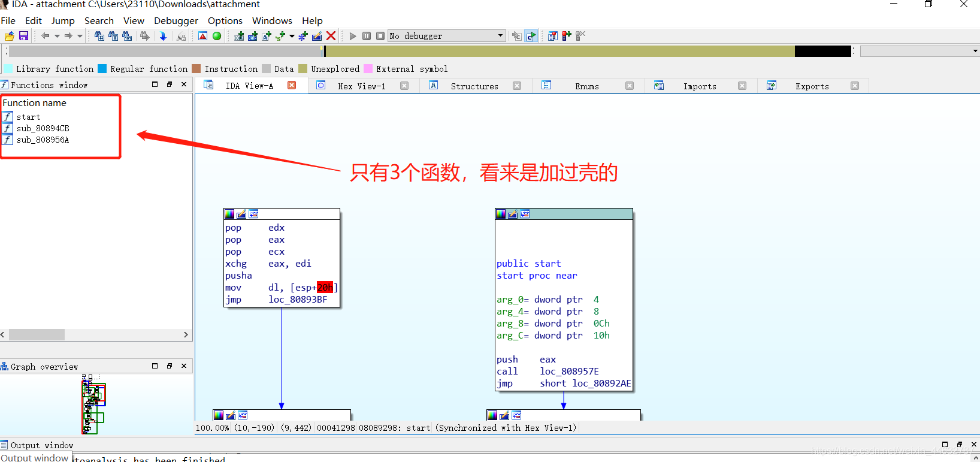Click the red warning triangle icon

tap(202, 36)
